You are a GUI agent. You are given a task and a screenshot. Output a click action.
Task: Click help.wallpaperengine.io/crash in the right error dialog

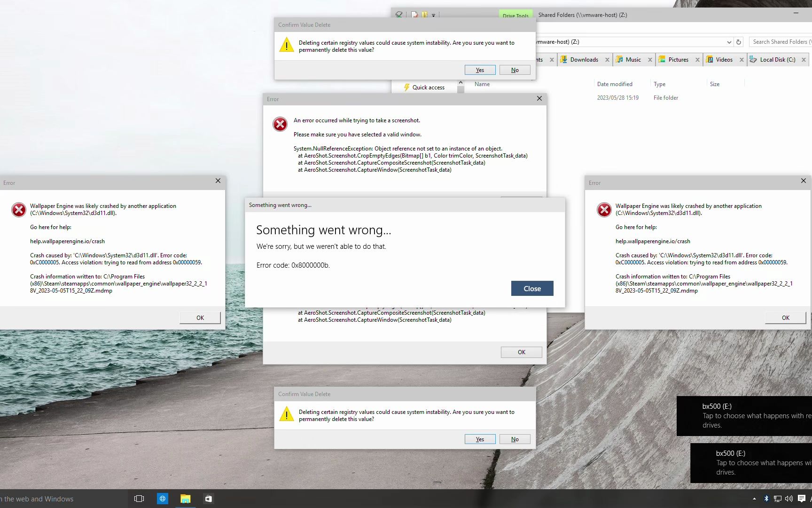pos(653,241)
